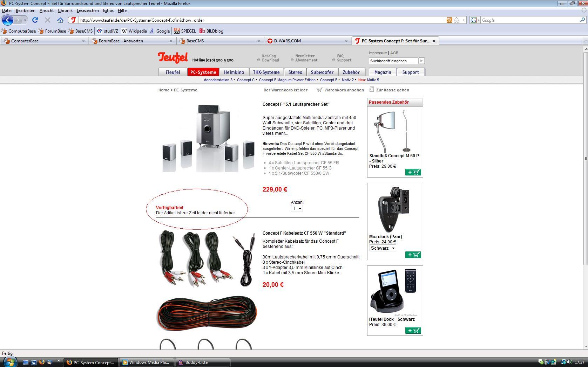Open the browser Home page icon
Viewport: 588px width, 367px height.
(x=60, y=20)
